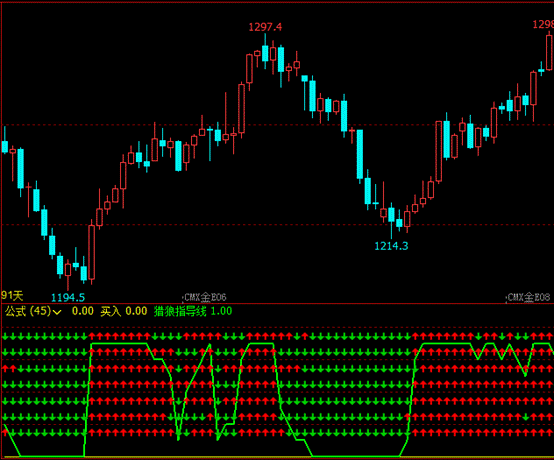This screenshot has height=460, width=554.
Task: Click the 1297.4 peak price label
Action: pyautogui.click(x=265, y=27)
